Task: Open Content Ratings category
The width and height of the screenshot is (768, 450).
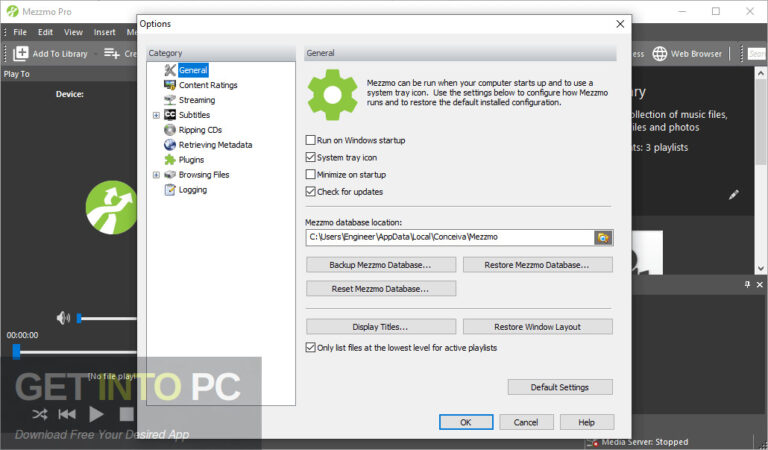Action: [208, 85]
